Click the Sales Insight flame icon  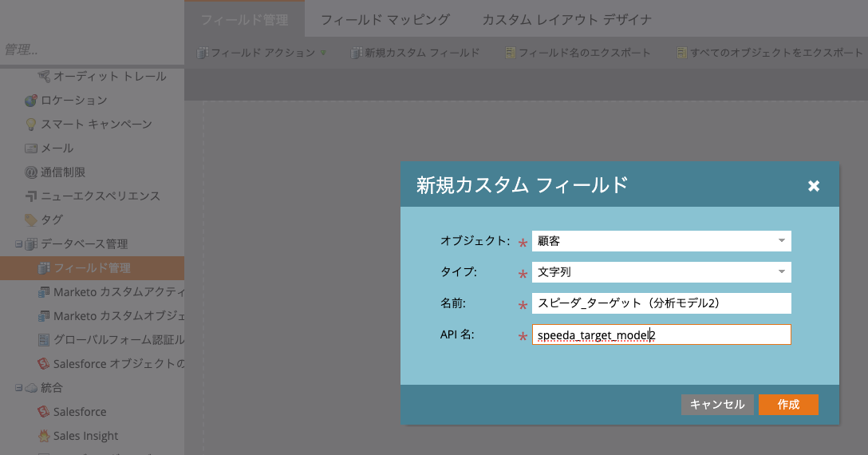[x=45, y=436]
